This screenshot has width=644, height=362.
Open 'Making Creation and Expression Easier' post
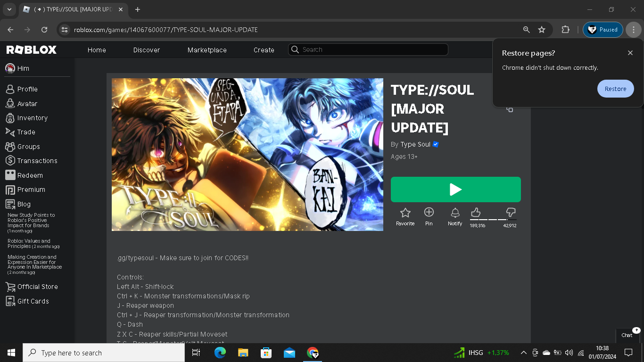34,264
